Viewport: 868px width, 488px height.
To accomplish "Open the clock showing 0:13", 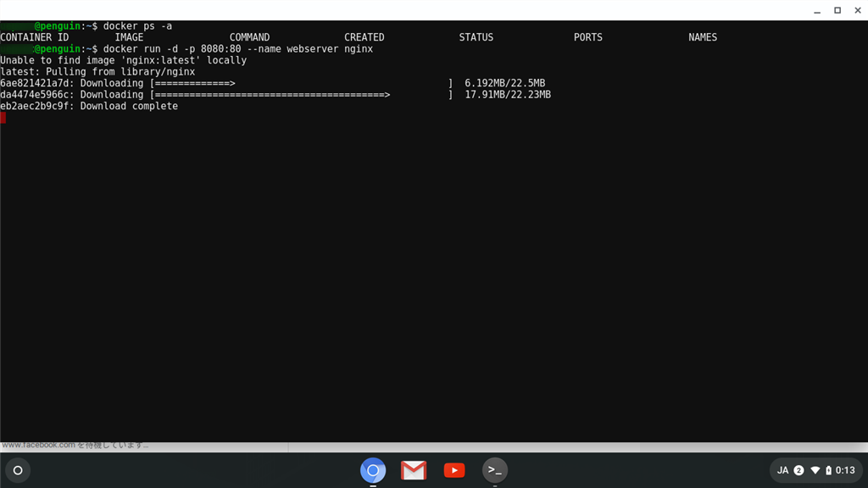I will tap(845, 470).
